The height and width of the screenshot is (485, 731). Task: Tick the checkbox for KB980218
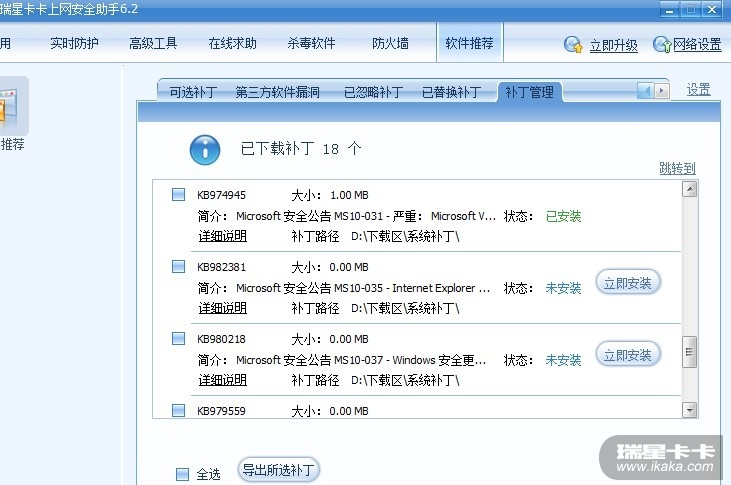coord(179,339)
